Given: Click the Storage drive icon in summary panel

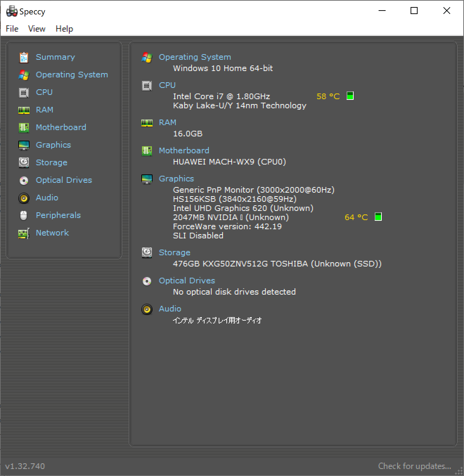Looking at the screenshot, I should (x=147, y=252).
